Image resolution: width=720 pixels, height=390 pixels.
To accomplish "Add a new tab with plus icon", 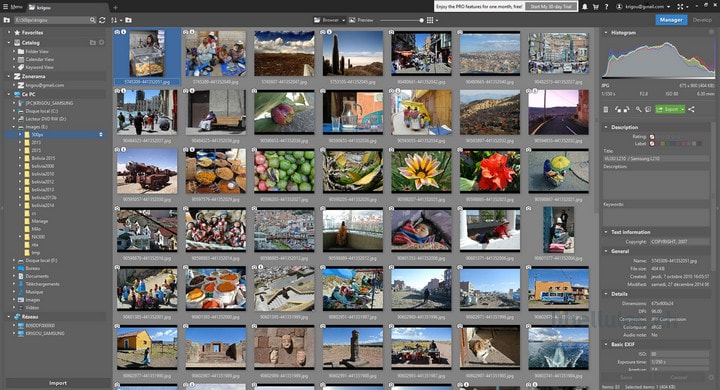I will [x=115, y=7].
